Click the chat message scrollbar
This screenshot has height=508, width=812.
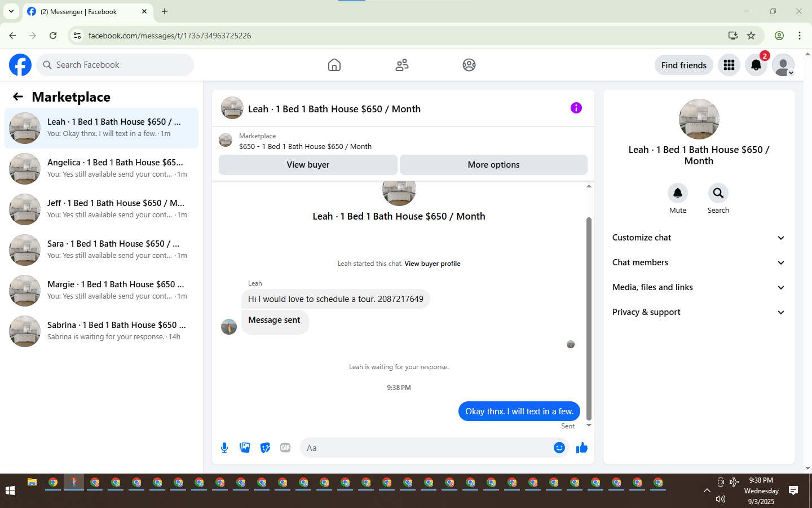pyautogui.click(x=589, y=319)
